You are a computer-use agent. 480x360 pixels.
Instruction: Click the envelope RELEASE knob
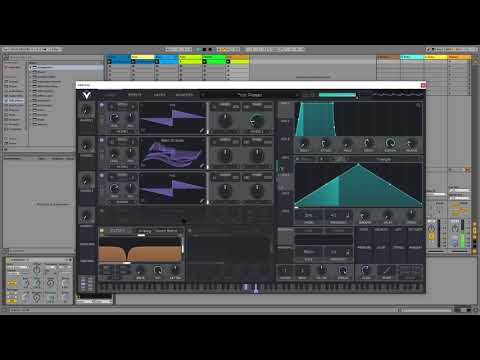pyautogui.click(x=411, y=144)
